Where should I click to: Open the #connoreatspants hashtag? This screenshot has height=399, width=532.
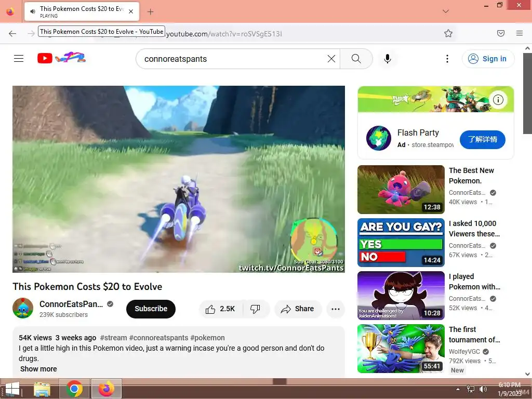158,338
